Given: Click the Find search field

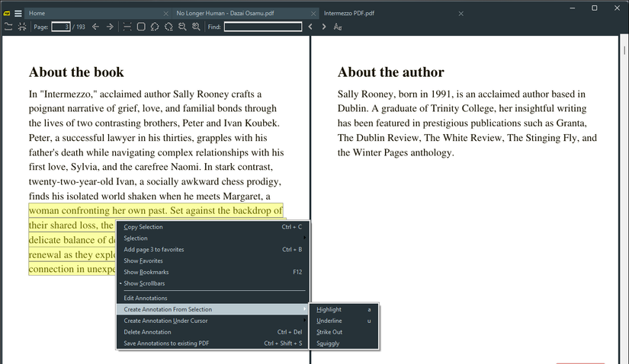Looking at the screenshot, I should coord(263,27).
